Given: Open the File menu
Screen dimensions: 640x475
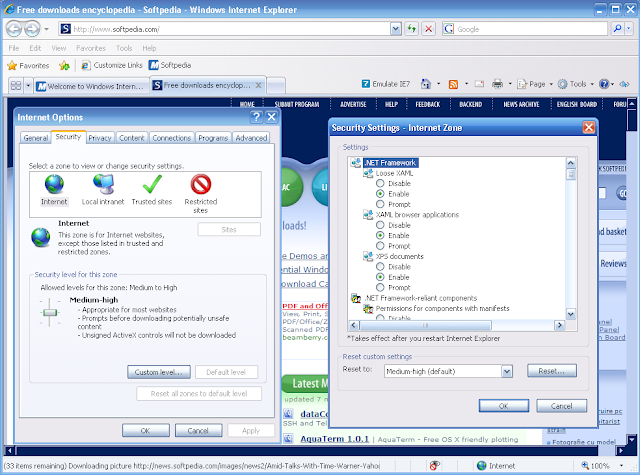Looking at the screenshot, I should click(14, 48).
